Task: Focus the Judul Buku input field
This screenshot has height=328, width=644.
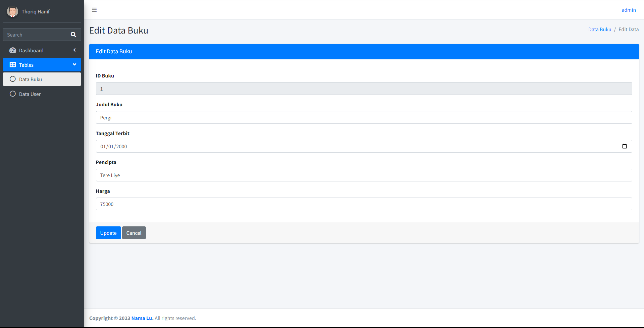Action: pyautogui.click(x=364, y=118)
